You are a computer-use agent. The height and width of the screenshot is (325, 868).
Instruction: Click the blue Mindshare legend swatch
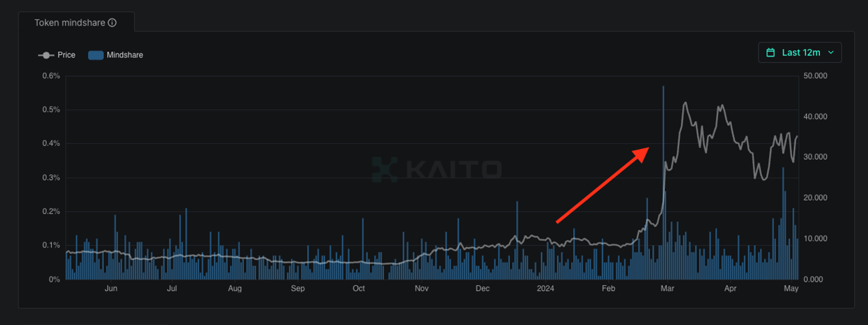[95, 55]
